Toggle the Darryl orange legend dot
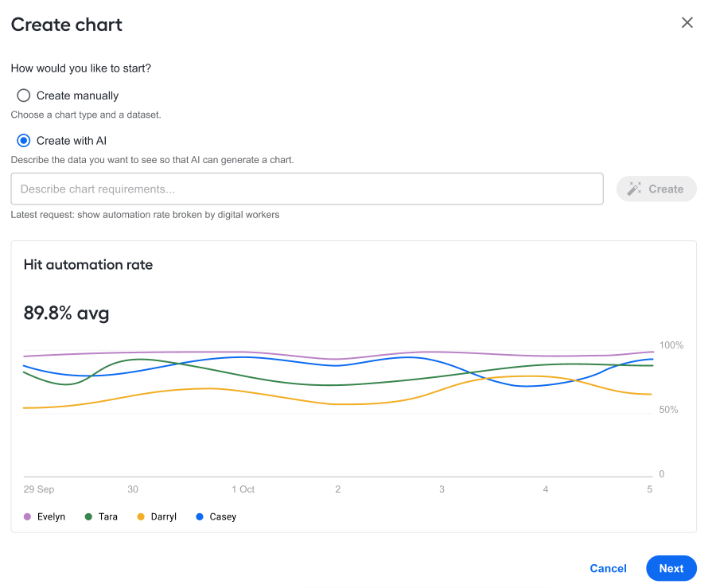Viewport: 708px width, 588px height. [x=141, y=516]
